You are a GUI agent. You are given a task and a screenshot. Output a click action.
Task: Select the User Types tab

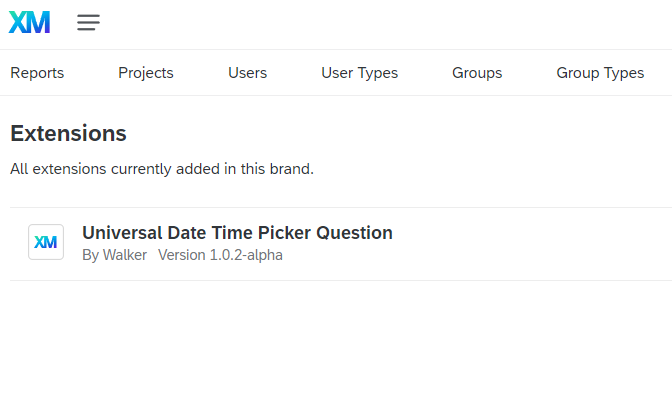coord(360,73)
